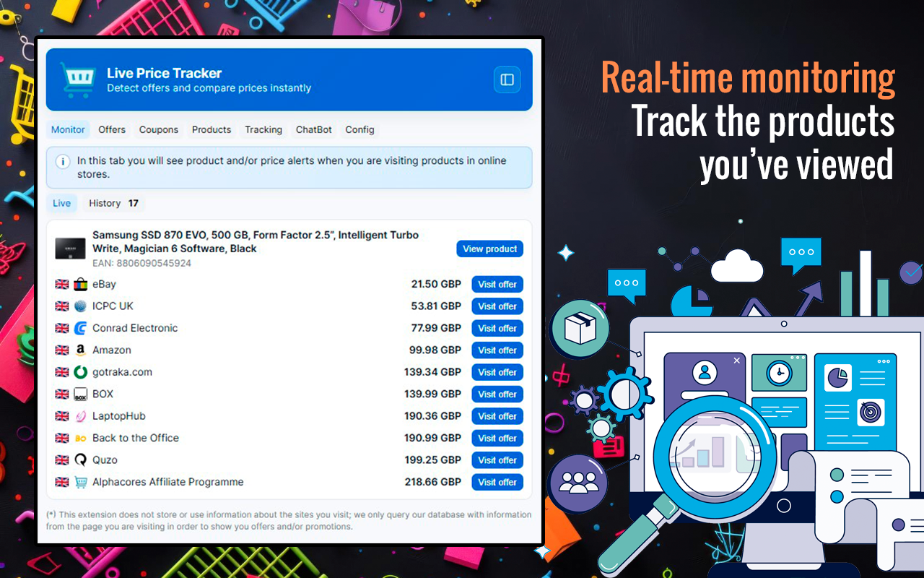Click the eBay store icon

(80, 284)
